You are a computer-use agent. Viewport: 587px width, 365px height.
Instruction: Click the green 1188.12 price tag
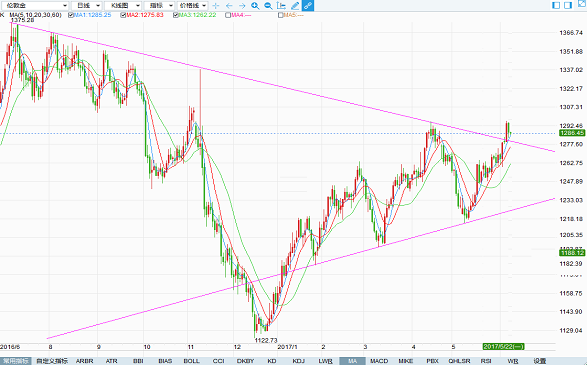point(572,253)
